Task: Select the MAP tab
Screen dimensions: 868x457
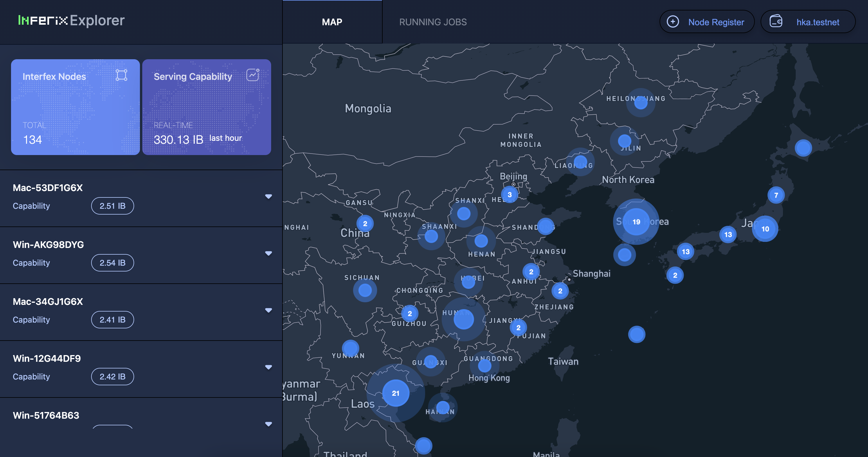Action: 332,22
